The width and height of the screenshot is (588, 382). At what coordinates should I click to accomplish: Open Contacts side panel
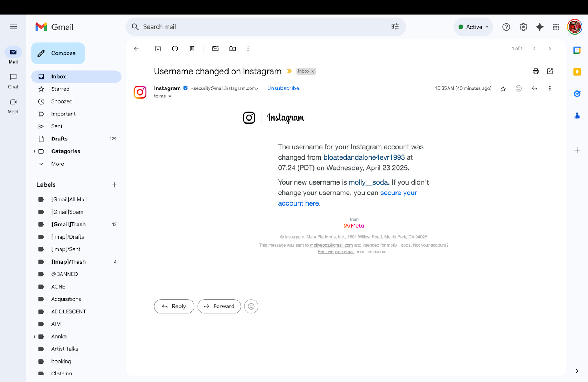tap(577, 115)
